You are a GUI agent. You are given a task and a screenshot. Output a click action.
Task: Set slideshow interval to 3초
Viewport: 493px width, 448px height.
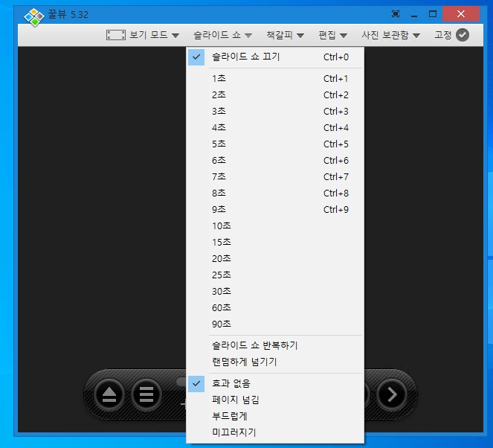[x=275, y=111]
